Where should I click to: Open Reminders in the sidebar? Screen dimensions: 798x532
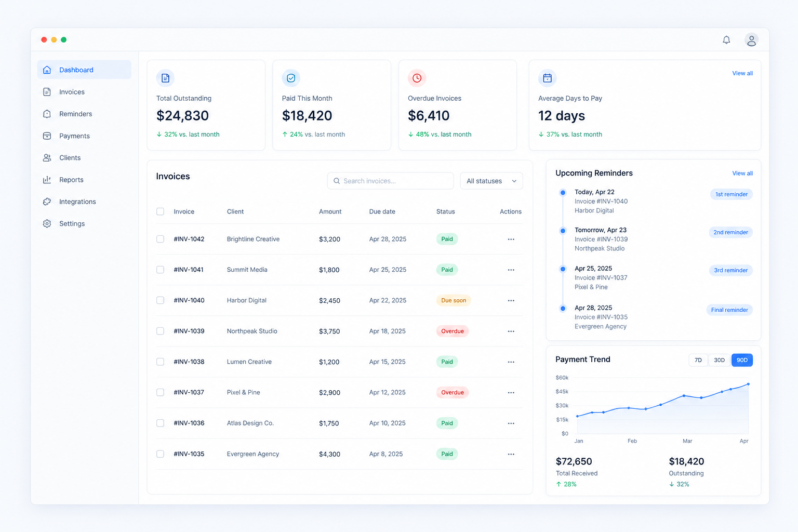84,114
